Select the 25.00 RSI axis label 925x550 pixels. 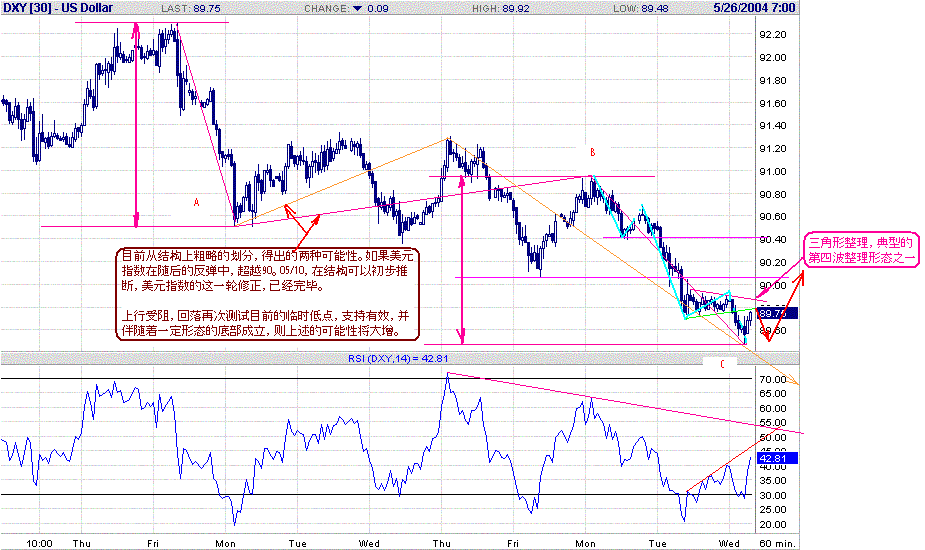point(772,510)
